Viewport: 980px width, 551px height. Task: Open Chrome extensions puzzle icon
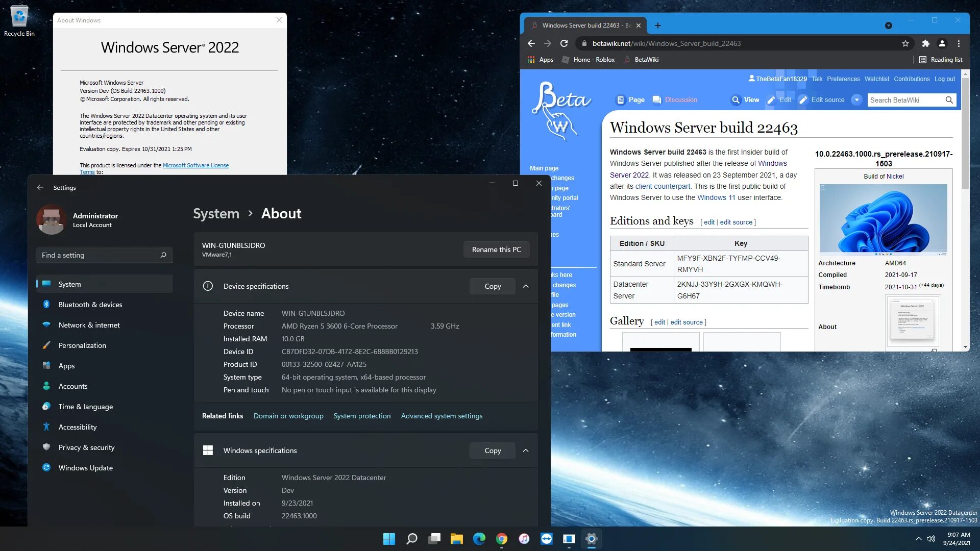[926, 43]
